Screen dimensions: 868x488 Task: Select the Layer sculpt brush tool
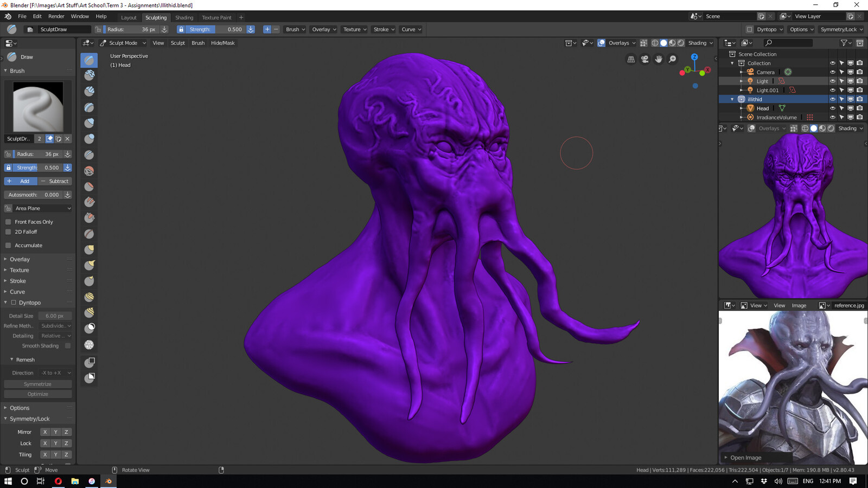(x=89, y=107)
